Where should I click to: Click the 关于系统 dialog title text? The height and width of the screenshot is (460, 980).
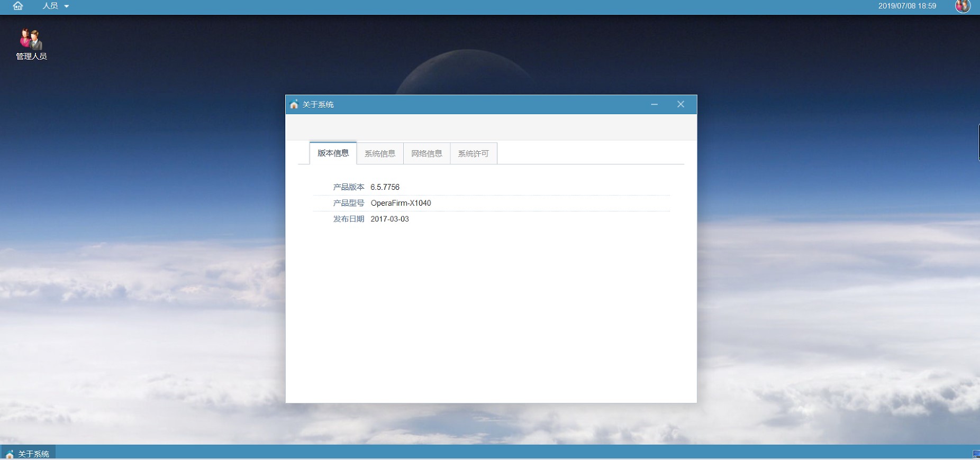318,105
